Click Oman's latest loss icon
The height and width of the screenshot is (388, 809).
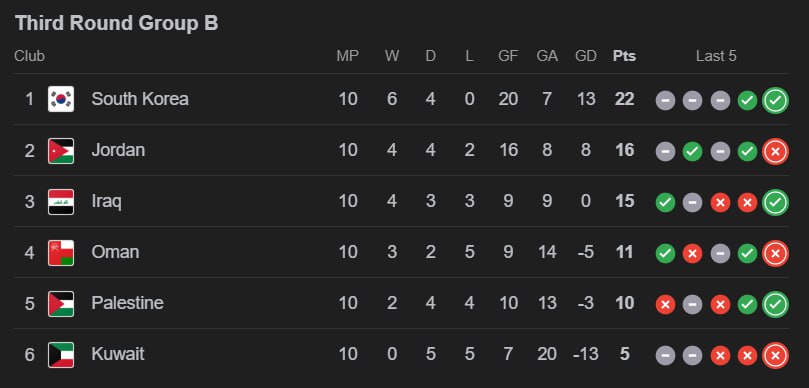click(x=775, y=253)
